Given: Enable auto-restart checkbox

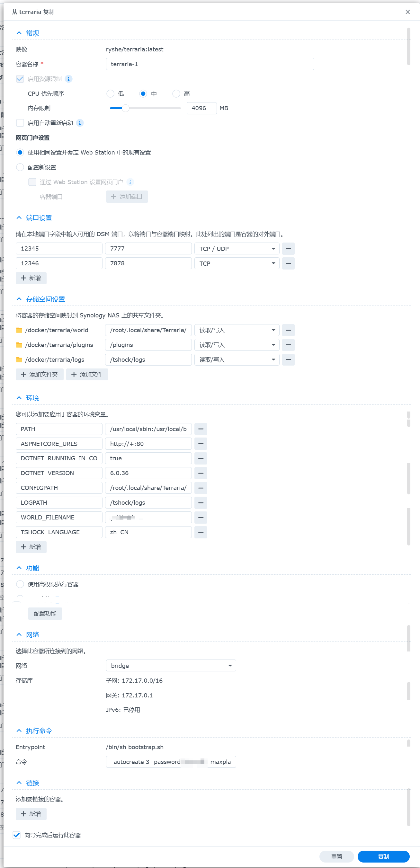Looking at the screenshot, I should click(20, 123).
